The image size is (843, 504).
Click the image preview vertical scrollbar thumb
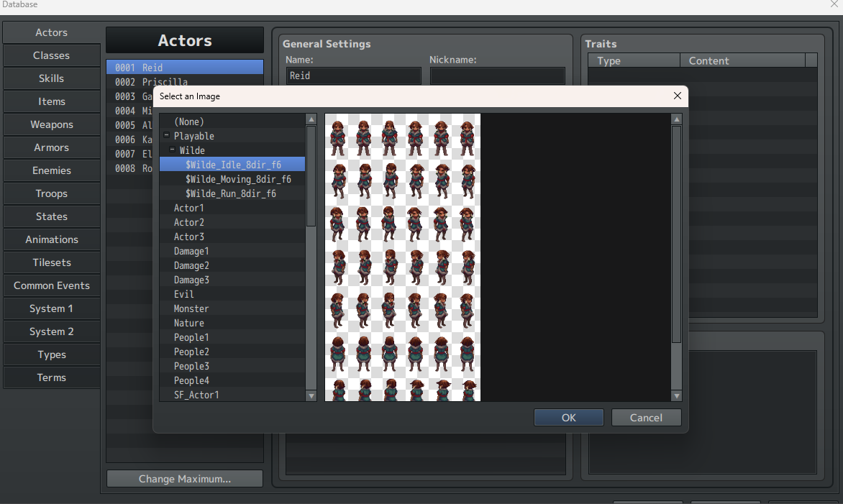point(677,234)
